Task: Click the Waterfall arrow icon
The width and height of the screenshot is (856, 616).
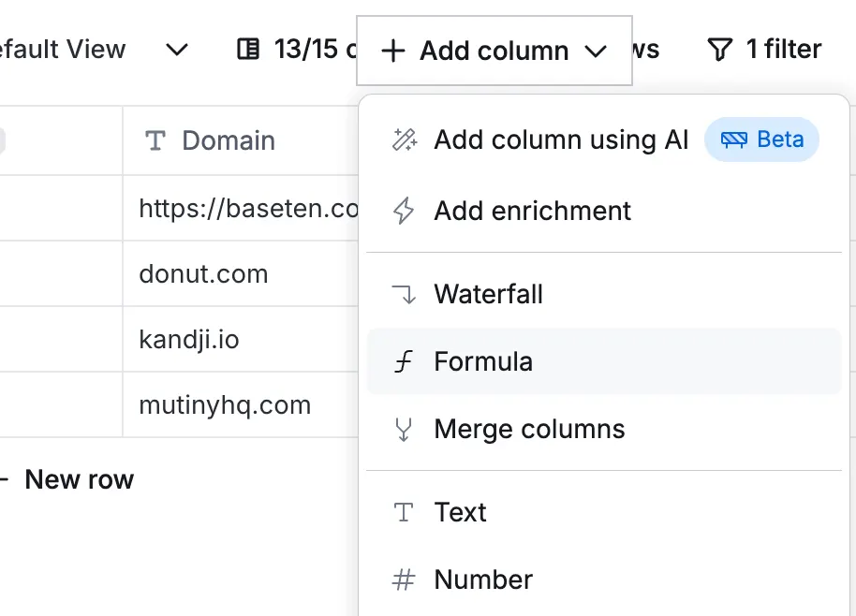Action: tap(405, 295)
